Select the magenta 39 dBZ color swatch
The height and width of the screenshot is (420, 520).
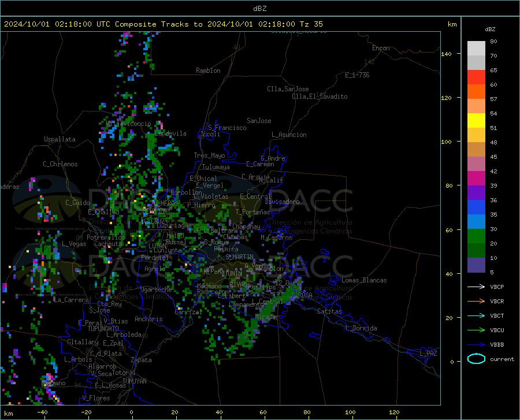pyautogui.click(x=476, y=179)
